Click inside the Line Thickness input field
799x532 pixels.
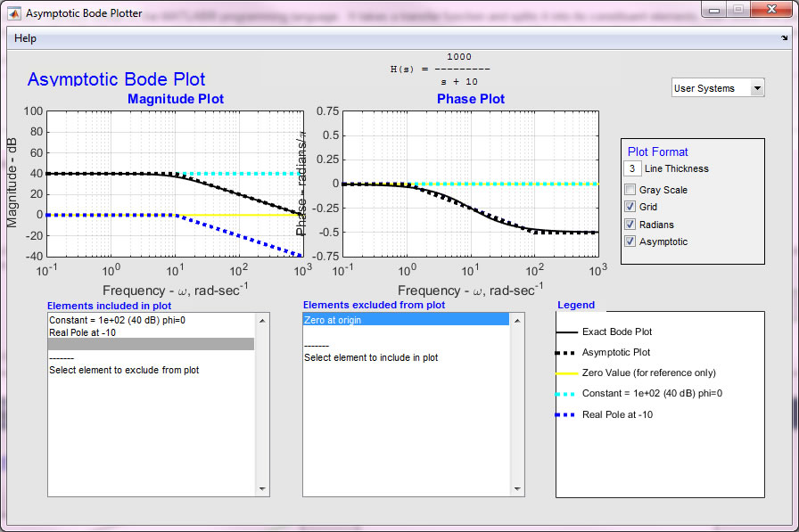(632, 168)
